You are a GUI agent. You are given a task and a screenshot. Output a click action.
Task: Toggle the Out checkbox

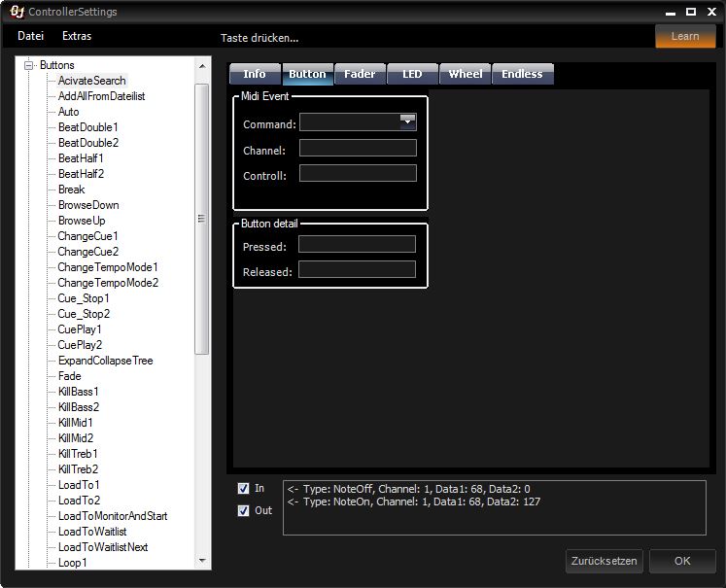click(x=243, y=510)
